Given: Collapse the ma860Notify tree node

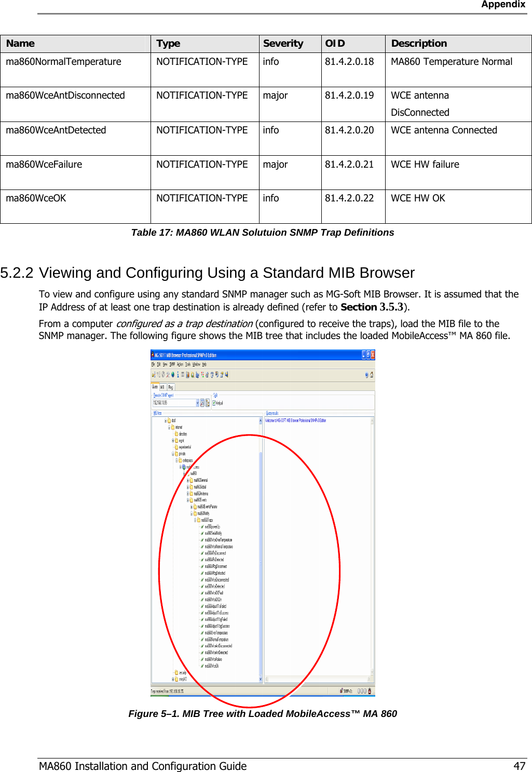Looking at the screenshot, I should (192, 513).
